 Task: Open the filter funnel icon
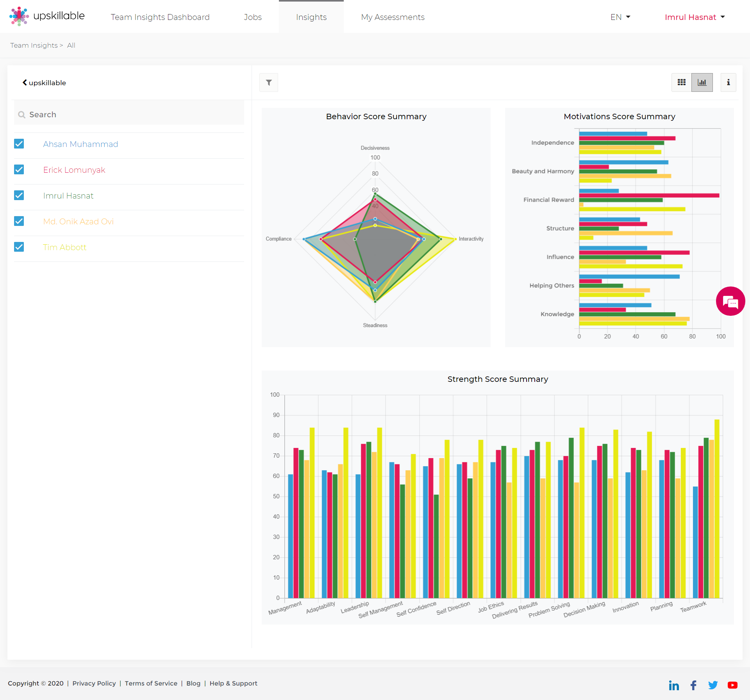point(269,82)
